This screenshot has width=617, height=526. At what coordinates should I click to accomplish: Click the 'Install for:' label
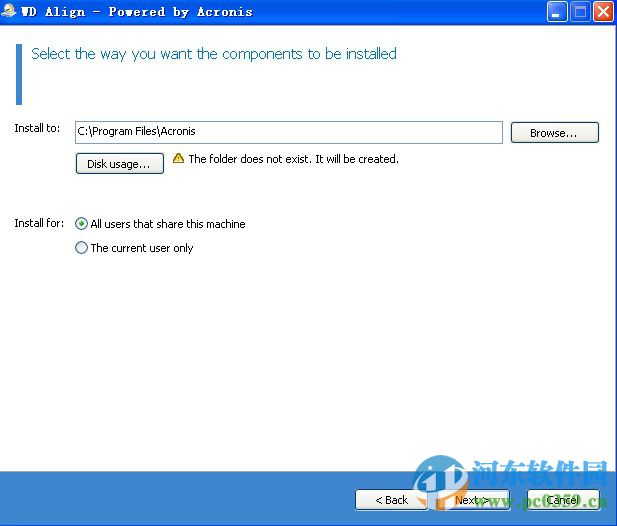pyautogui.click(x=39, y=223)
